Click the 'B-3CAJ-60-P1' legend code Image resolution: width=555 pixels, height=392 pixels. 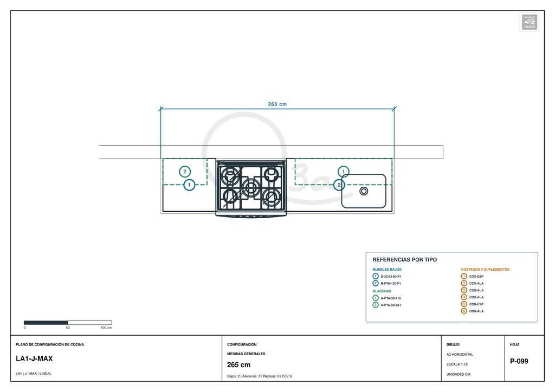[391, 277]
